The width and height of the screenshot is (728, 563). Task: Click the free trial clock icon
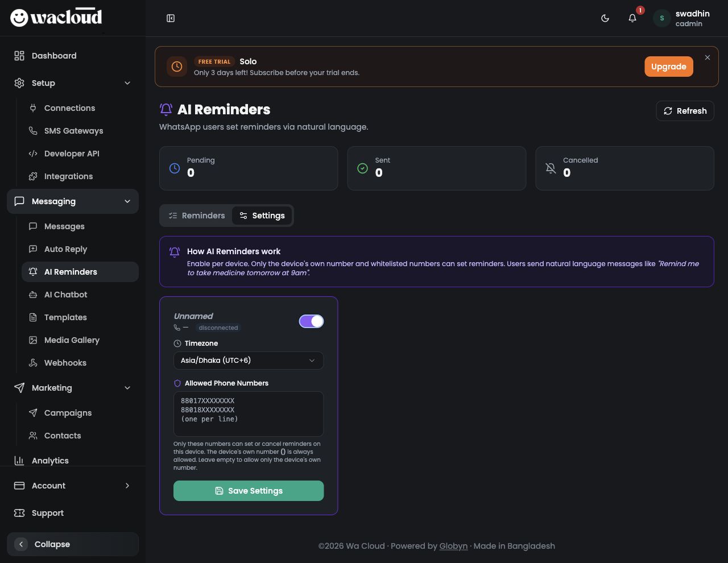[x=177, y=67]
